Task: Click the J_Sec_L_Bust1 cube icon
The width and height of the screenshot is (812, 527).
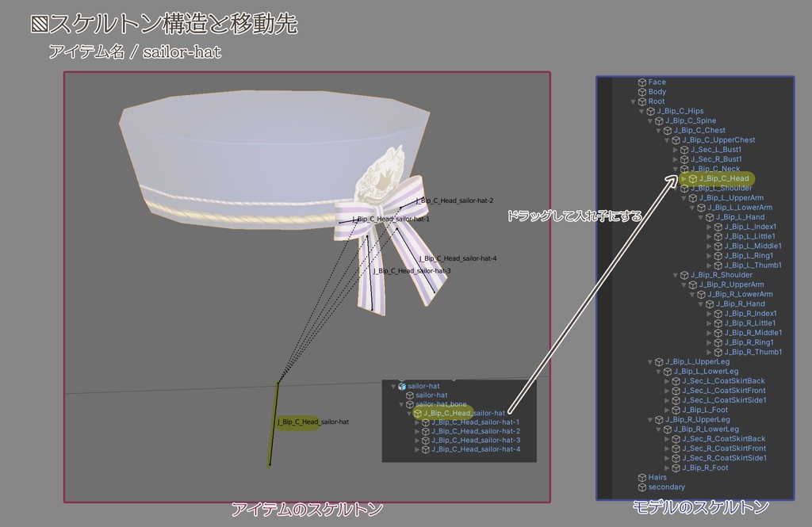Action: click(684, 150)
